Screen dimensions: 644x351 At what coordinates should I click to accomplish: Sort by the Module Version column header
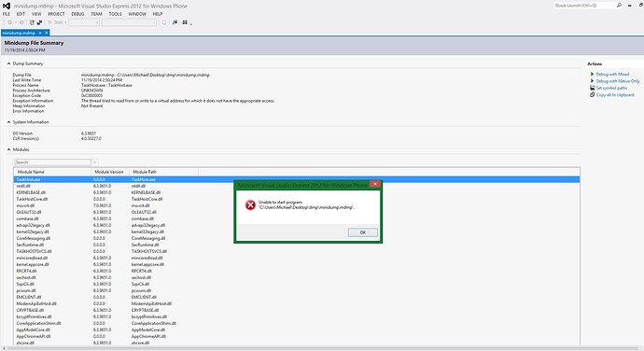click(x=110, y=172)
